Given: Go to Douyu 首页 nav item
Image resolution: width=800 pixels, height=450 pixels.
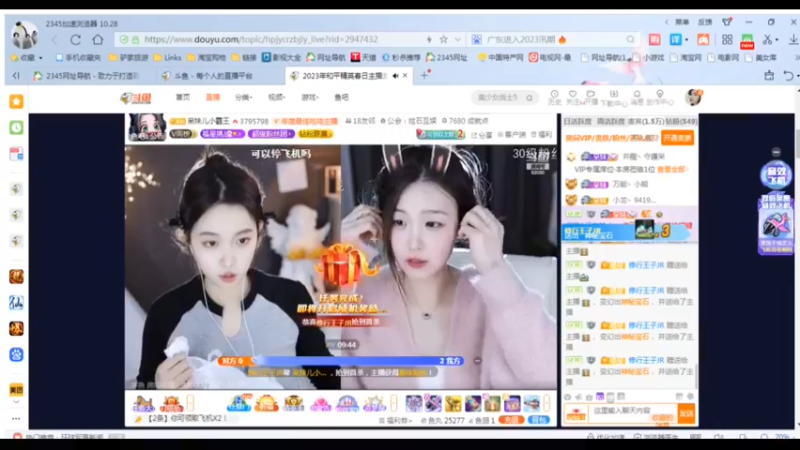Looking at the screenshot, I should point(183,97).
